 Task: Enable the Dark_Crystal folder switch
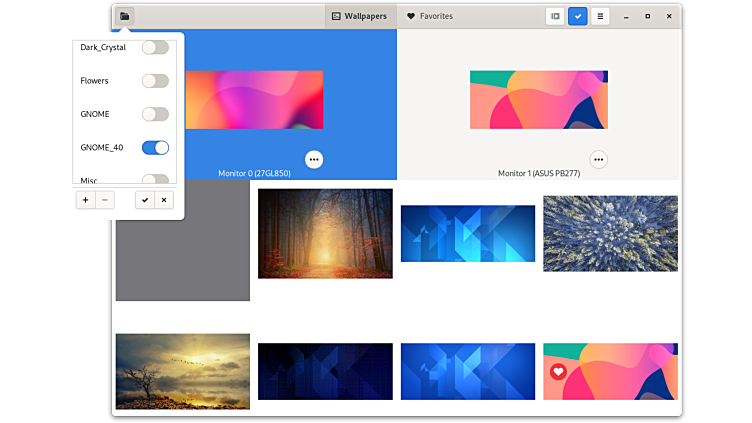[155, 47]
